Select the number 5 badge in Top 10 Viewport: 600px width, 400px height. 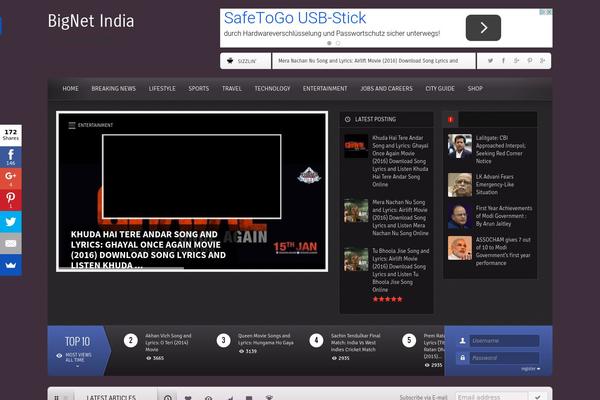(x=409, y=340)
